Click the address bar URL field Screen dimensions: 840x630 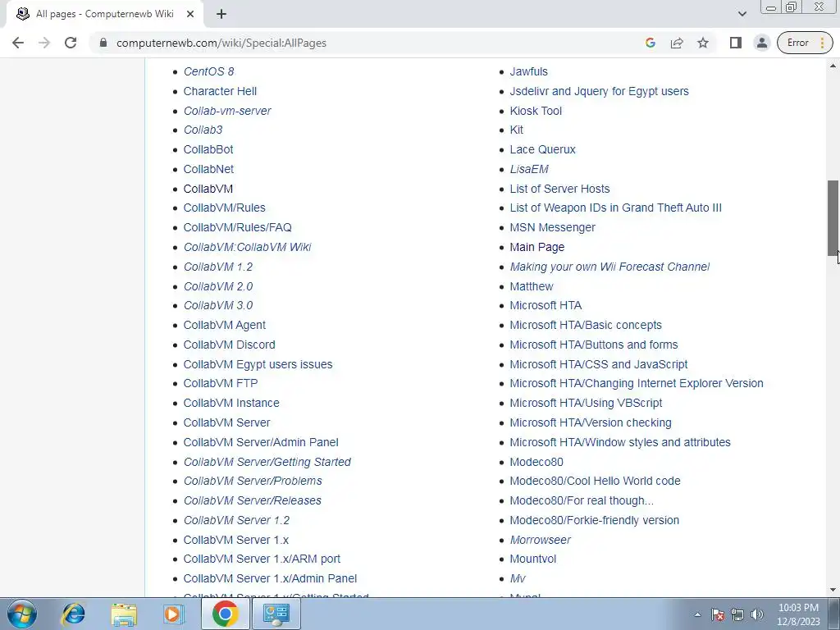370,43
